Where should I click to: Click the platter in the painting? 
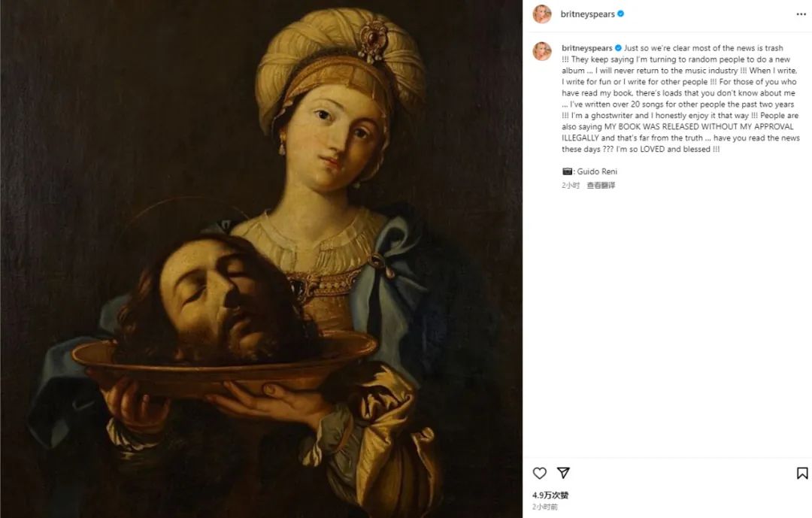pyautogui.click(x=224, y=362)
